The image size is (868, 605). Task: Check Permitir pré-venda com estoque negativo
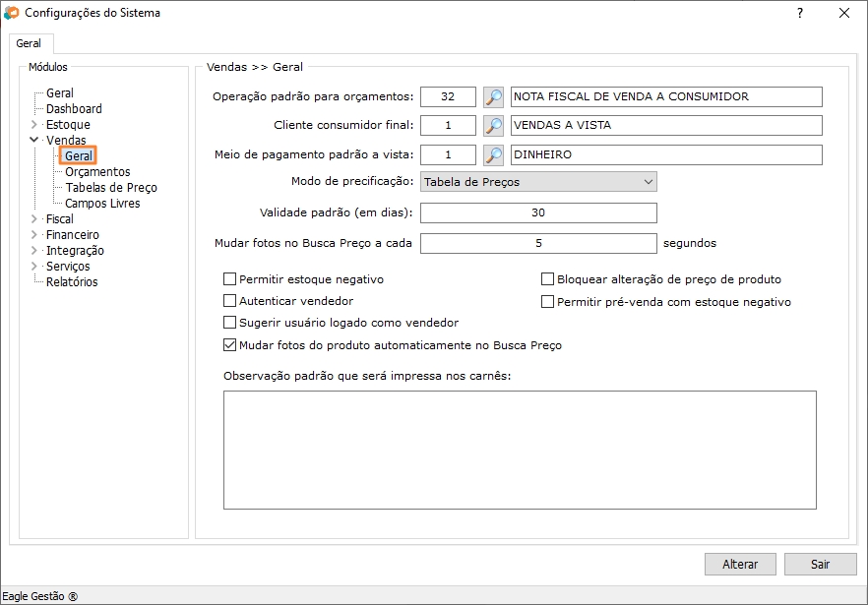point(548,302)
